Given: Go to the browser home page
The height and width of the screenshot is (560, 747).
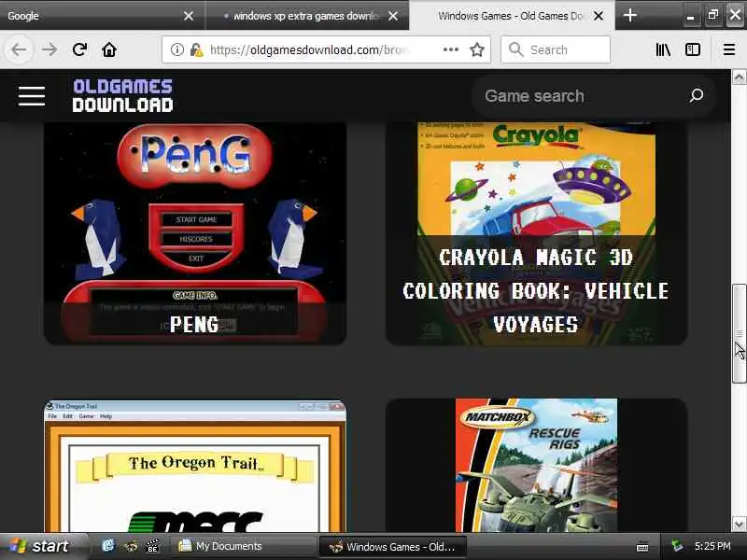Looking at the screenshot, I should point(109,49).
